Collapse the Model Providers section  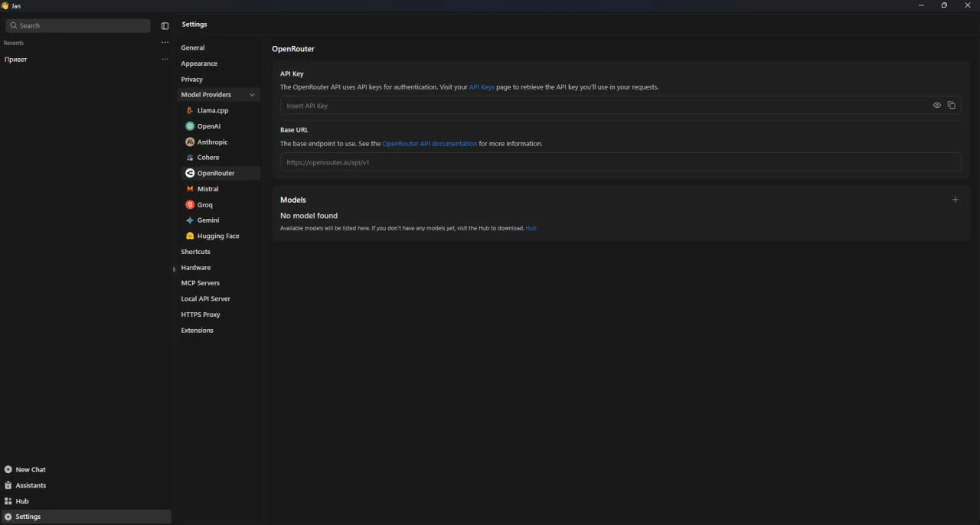point(252,95)
